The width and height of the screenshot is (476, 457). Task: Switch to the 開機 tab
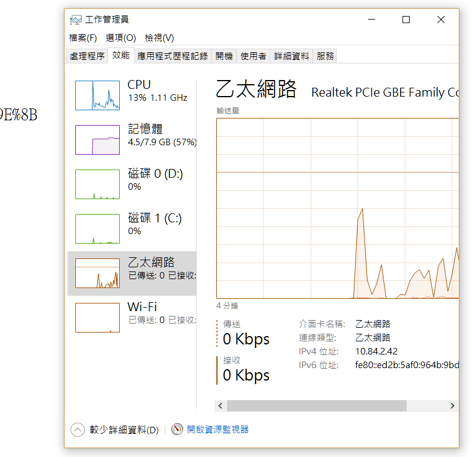224,56
